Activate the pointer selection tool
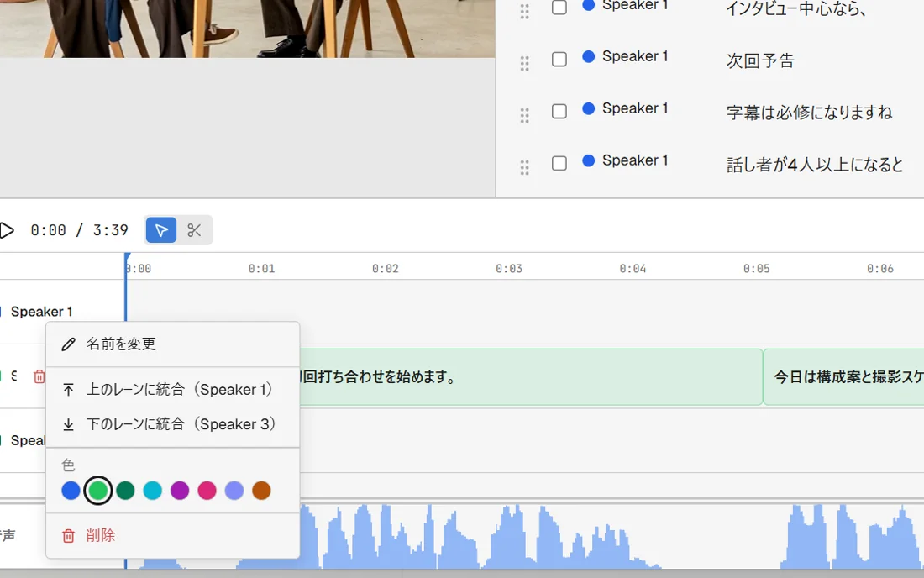 [161, 230]
